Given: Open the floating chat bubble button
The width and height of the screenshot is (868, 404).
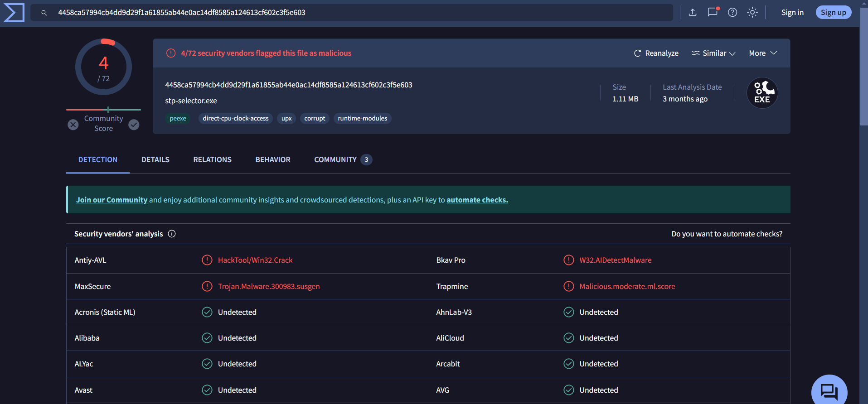Looking at the screenshot, I should 829,390.
